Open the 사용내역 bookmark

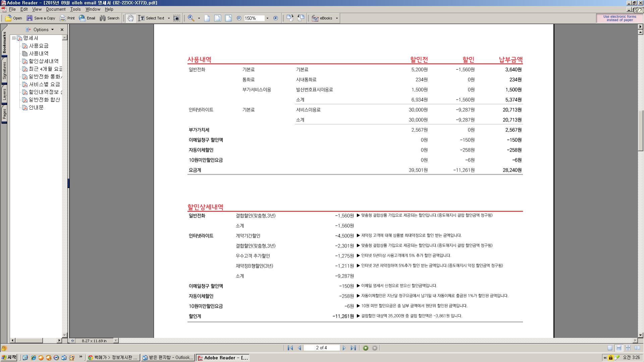point(39,54)
